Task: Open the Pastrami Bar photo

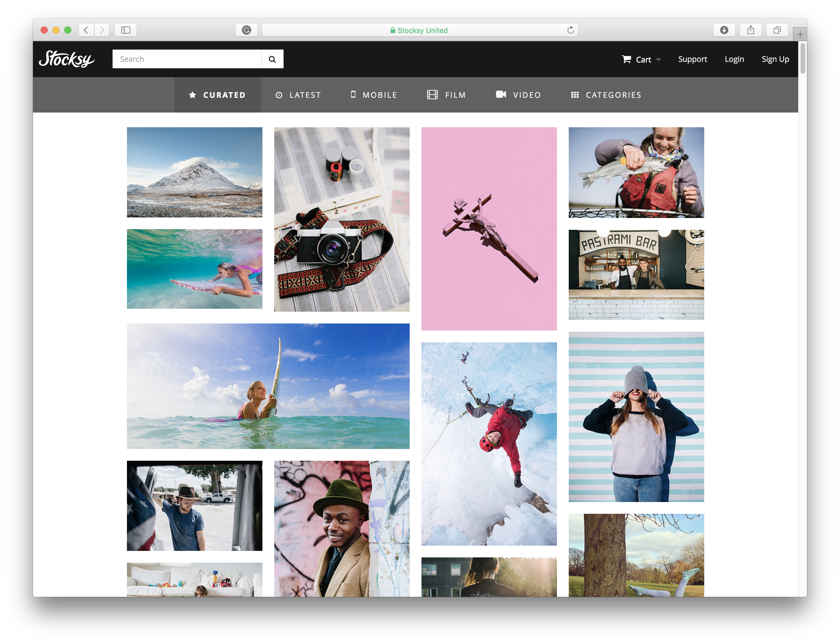Action: tap(636, 275)
